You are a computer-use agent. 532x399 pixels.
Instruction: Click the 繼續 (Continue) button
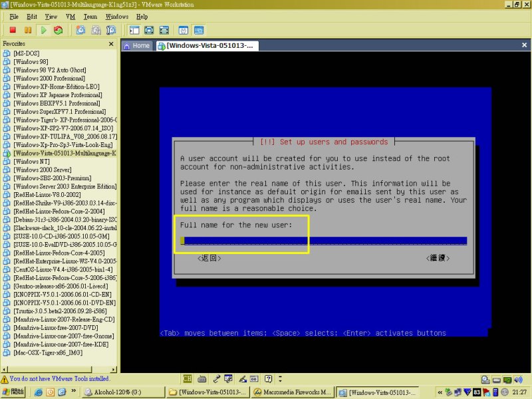coord(438,258)
